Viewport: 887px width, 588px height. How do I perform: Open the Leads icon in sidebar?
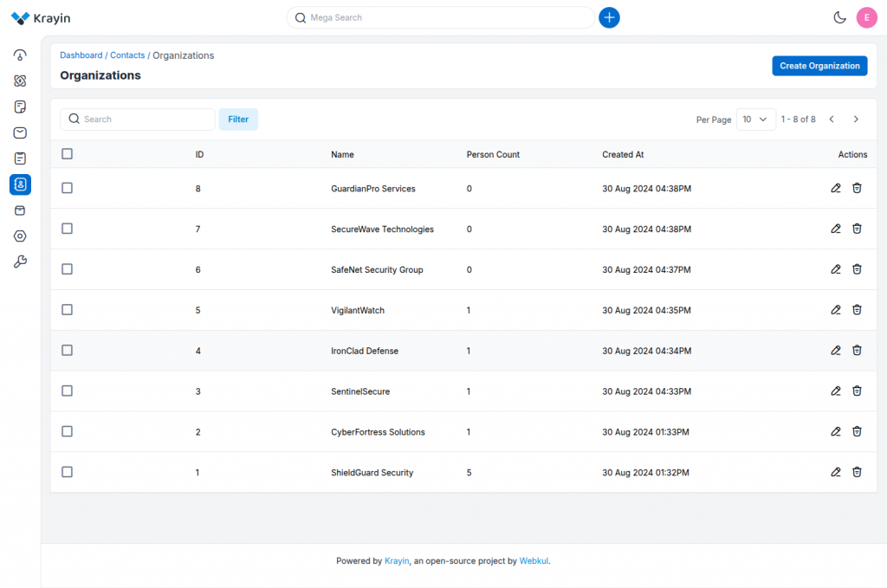pyautogui.click(x=20, y=81)
